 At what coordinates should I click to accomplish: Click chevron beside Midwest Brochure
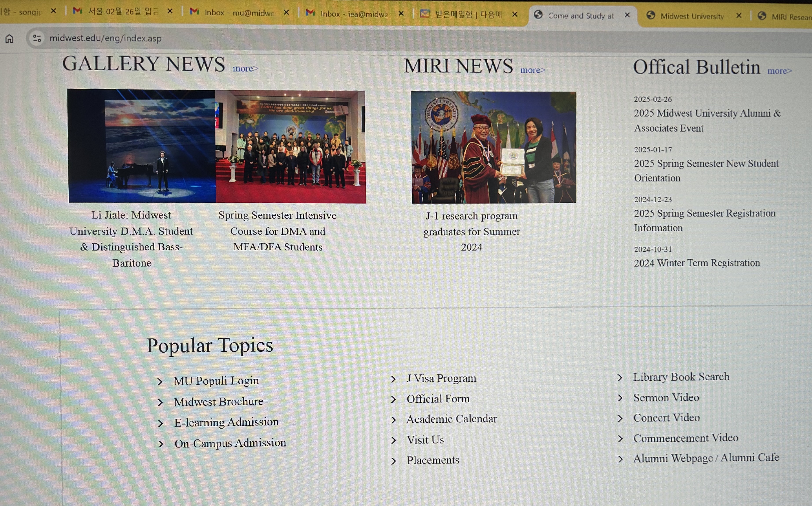click(x=160, y=403)
